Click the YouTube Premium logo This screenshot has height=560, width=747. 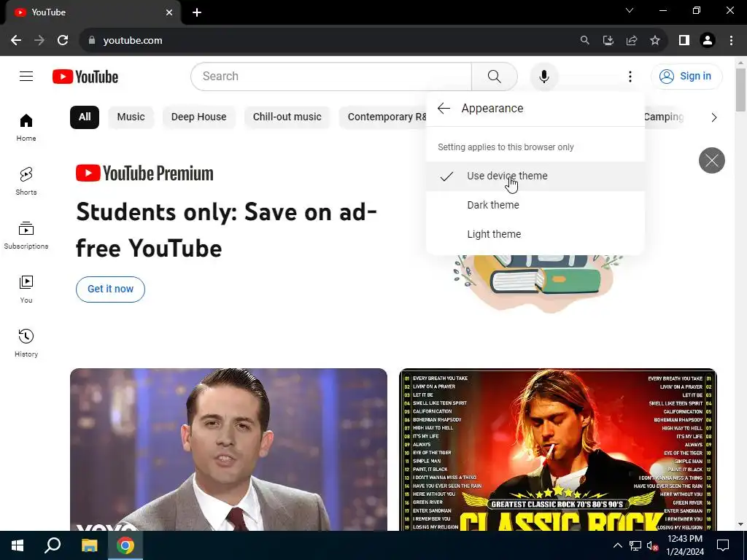click(144, 174)
